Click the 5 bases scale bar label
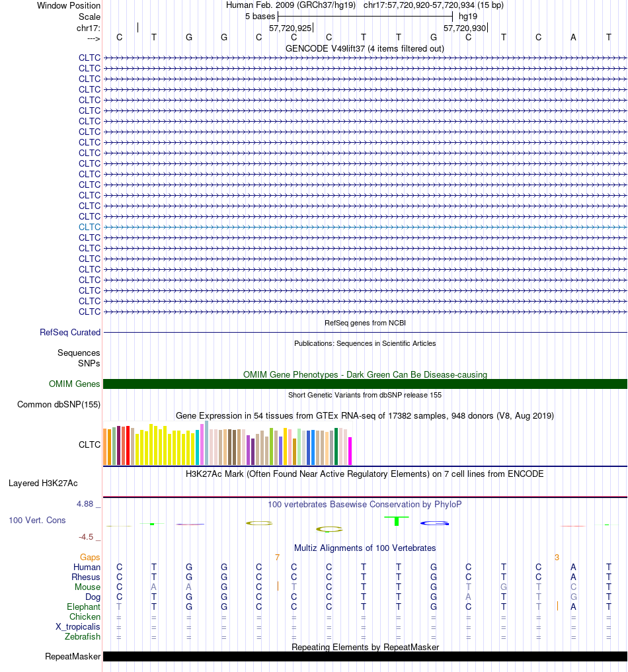 point(260,17)
